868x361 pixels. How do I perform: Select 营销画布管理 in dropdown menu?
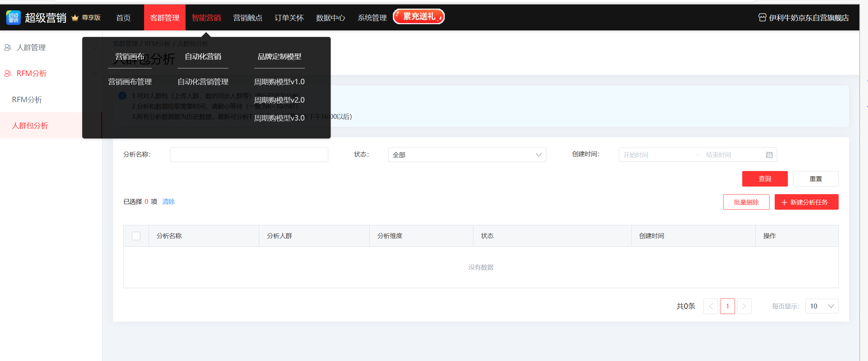click(130, 82)
